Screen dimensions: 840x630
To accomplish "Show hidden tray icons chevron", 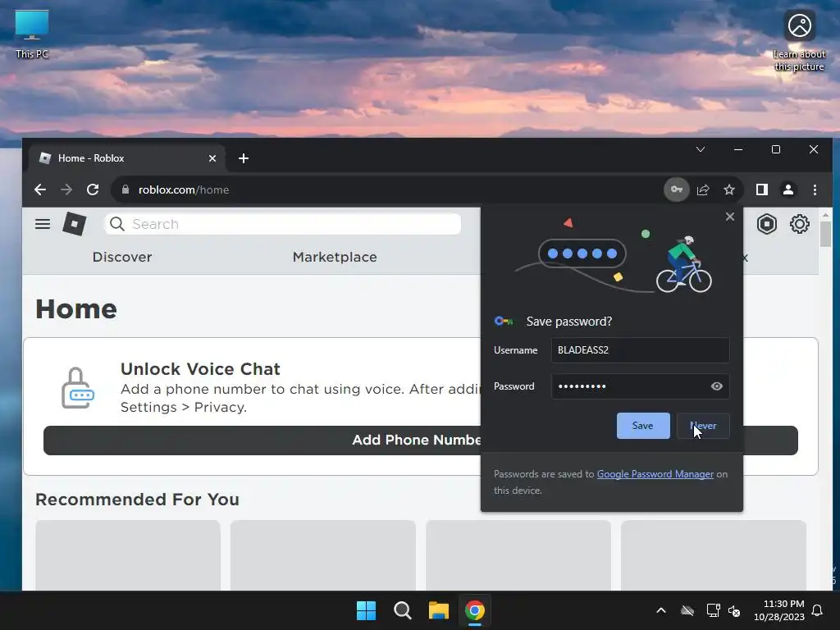I will pyautogui.click(x=661, y=610).
